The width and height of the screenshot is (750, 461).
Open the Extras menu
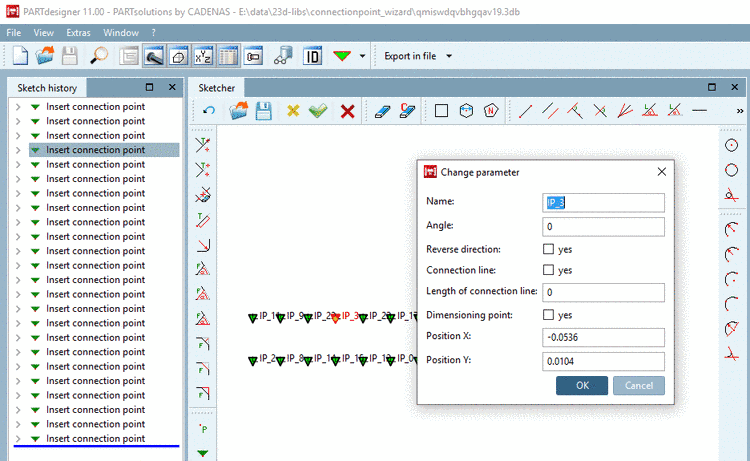point(78,33)
